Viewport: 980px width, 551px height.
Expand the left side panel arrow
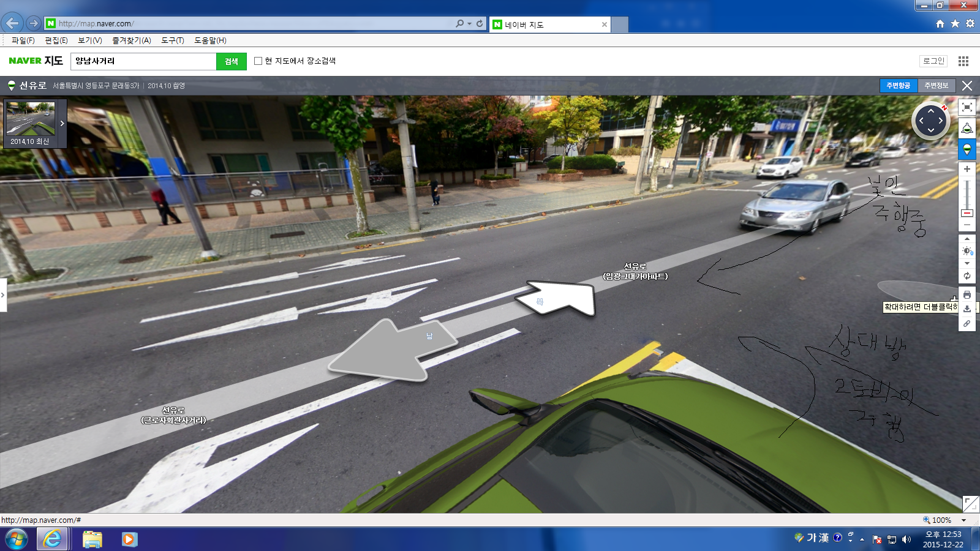[x=3, y=295]
